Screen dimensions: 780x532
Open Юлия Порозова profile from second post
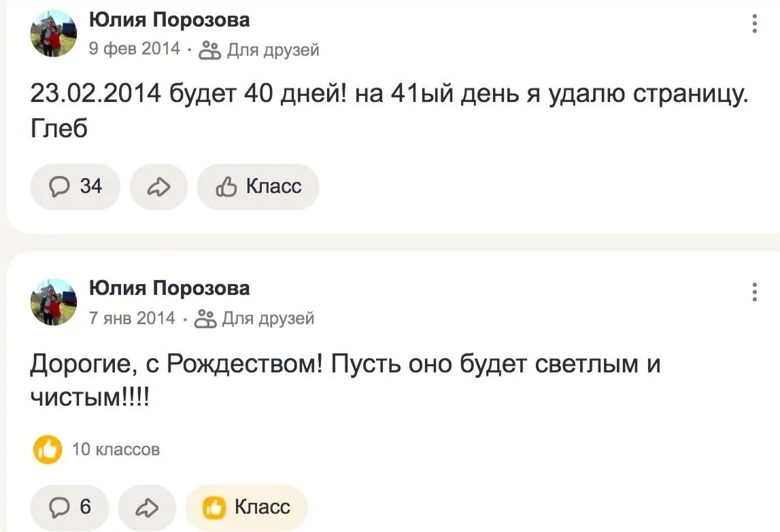pyautogui.click(x=169, y=288)
